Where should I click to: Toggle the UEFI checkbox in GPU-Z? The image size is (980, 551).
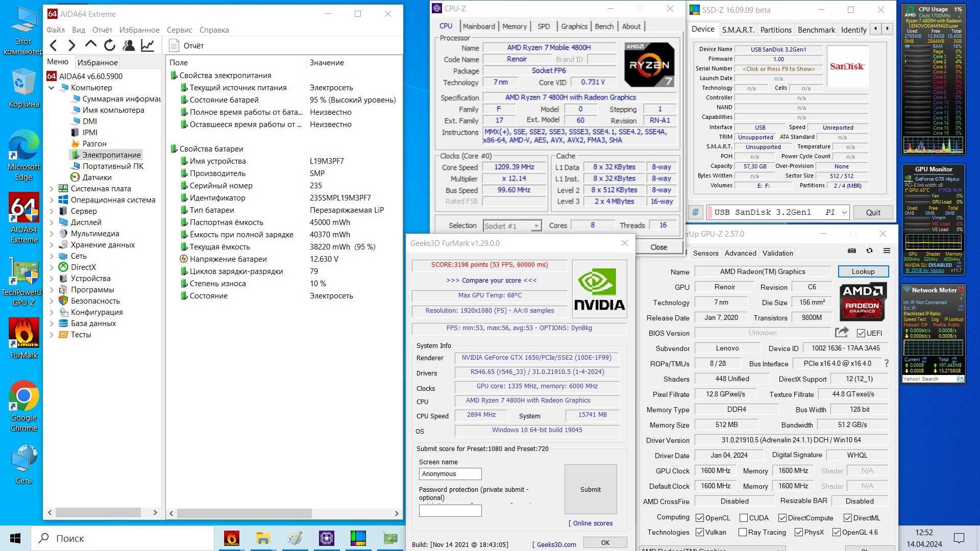861,333
